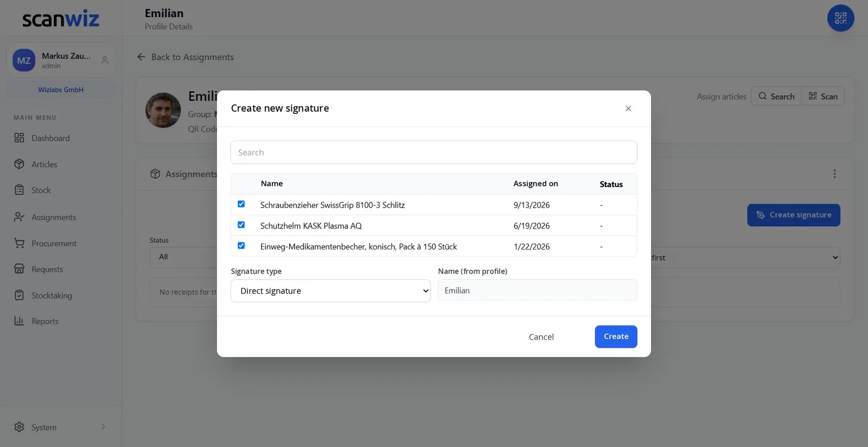Click the Procurement cart icon

click(x=20, y=243)
